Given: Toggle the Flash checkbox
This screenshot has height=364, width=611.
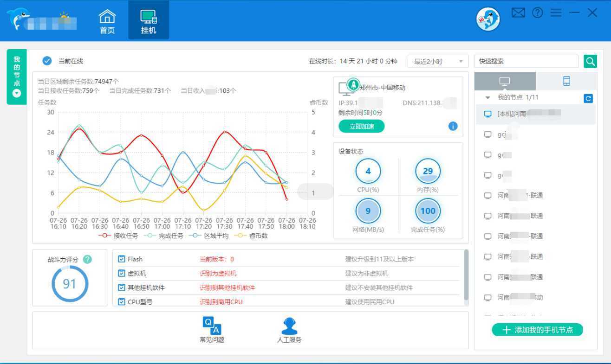Looking at the screenshot, I should [122, 259].
